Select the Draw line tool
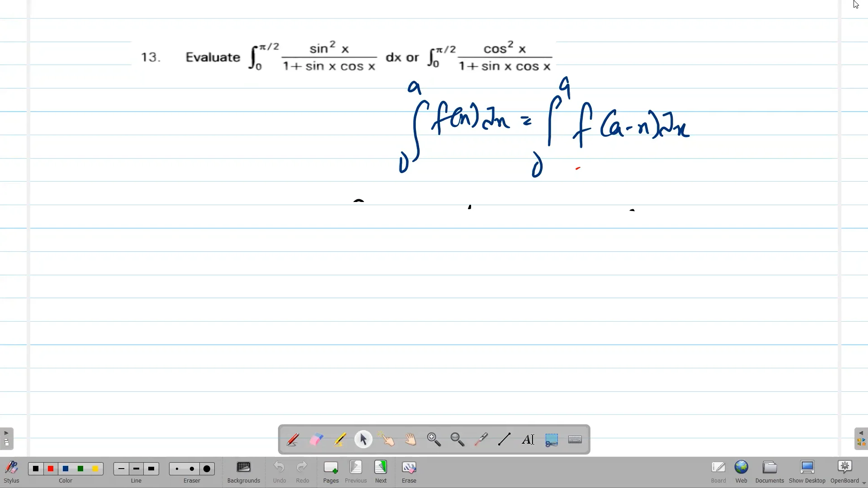868x488 pixels. point(505,439)
